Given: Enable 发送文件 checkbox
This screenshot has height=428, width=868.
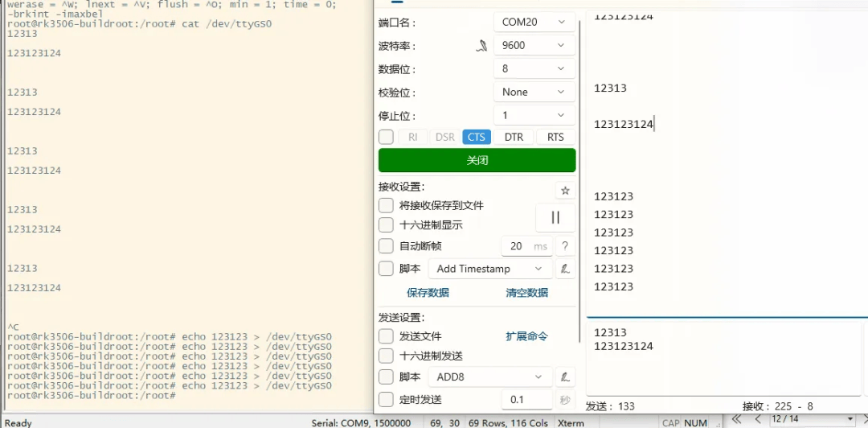Looking at the screenshot, I should pos(386,336).
